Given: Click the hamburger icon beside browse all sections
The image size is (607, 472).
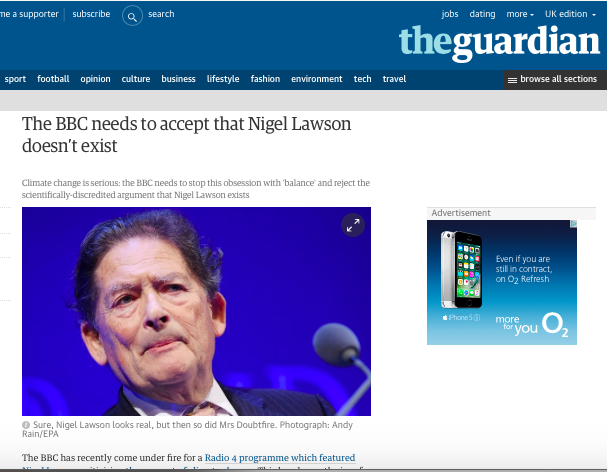Looking at the screenshot, I should [x=512, y=80].
